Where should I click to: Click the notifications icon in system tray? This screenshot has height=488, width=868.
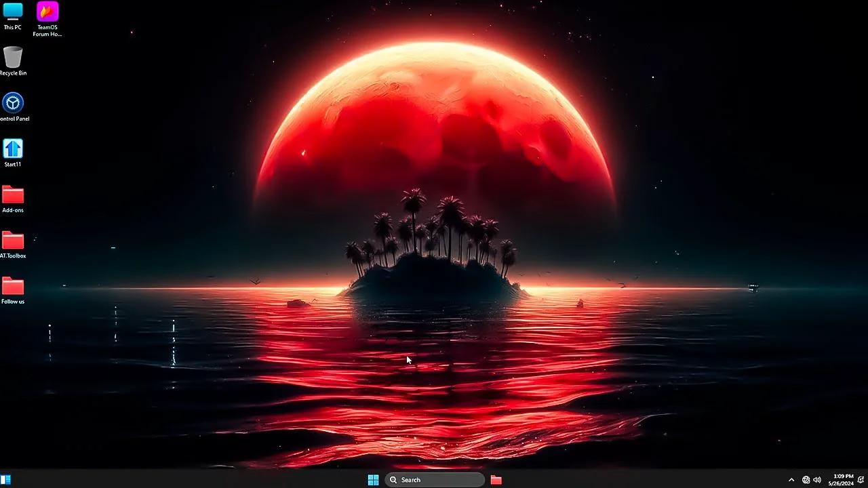point(860,479)
